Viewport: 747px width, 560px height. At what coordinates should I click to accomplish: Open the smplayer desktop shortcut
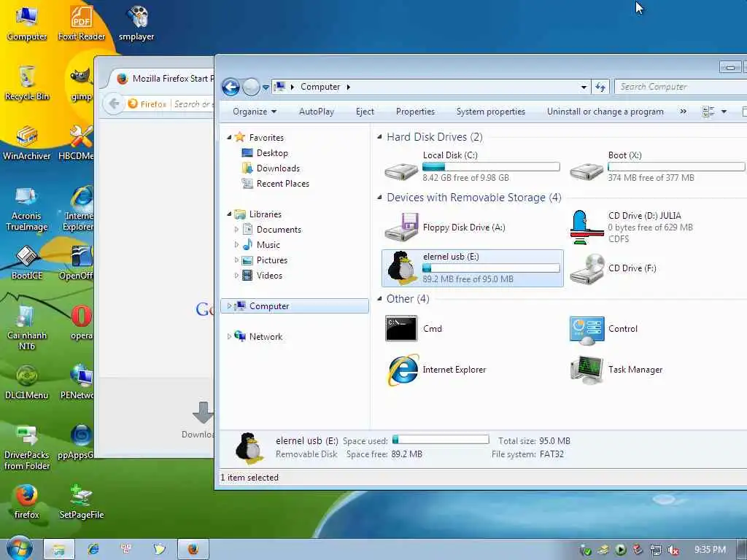(136, 23)
